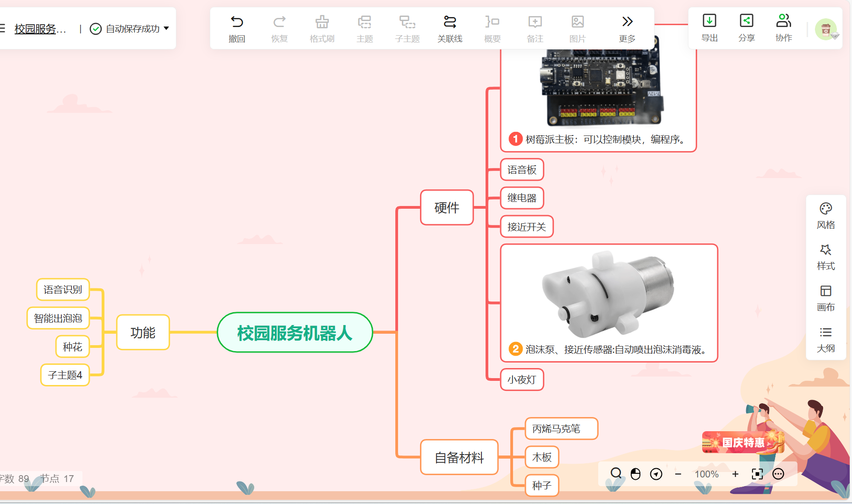Open the 国庆特惠 promotion banner

(x=743, y=442)
